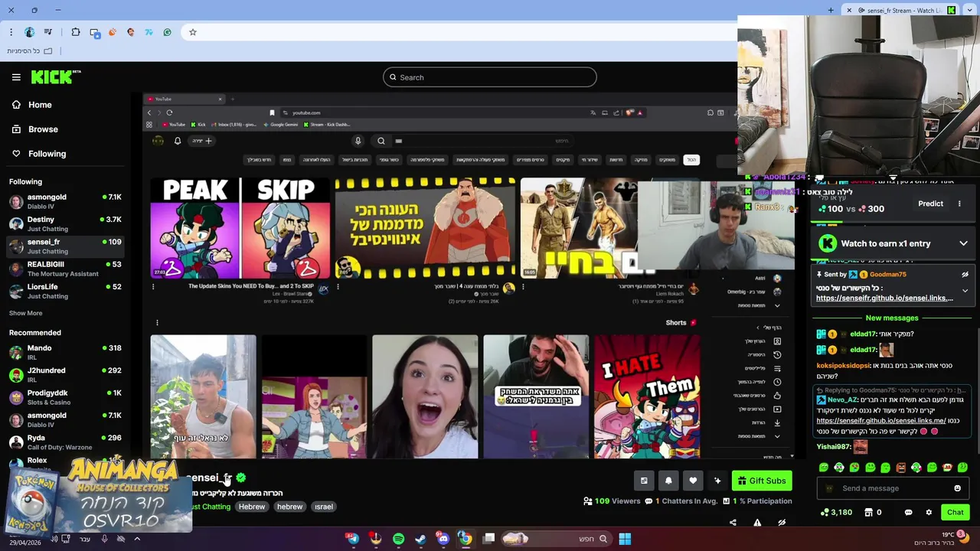The height and width of the screenshot is (551, 980).
Task: Share the stream via share icon
Action: (733, 523)
